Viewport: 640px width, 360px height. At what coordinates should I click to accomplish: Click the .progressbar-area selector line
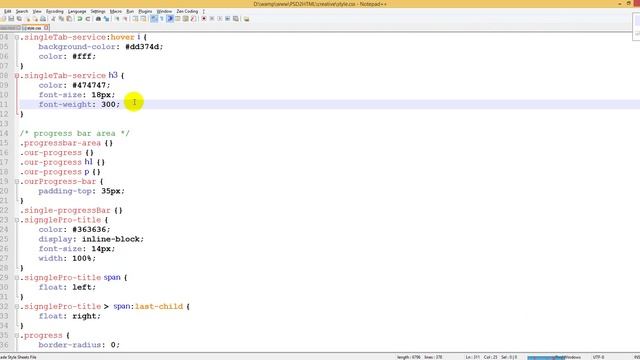pyautogui.click(x=67, y=143)
